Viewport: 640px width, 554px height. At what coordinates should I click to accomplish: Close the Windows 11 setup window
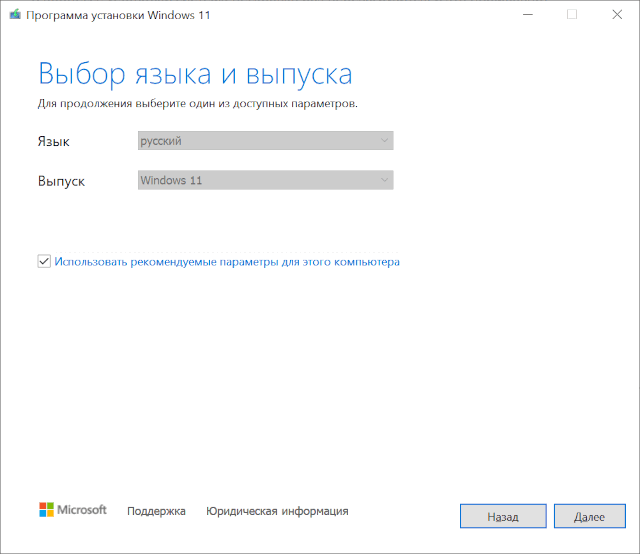tap(617, 15)
